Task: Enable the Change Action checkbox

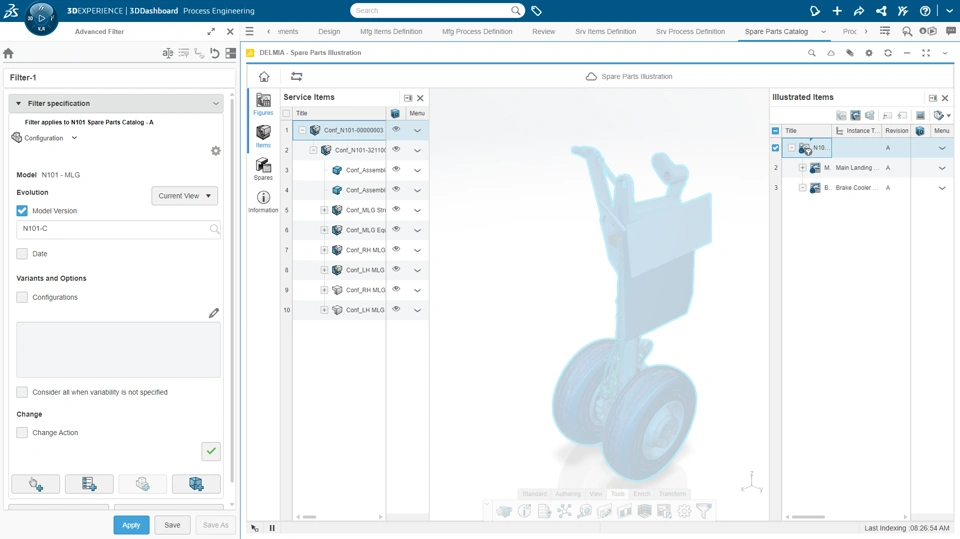Action: point(22,432)
